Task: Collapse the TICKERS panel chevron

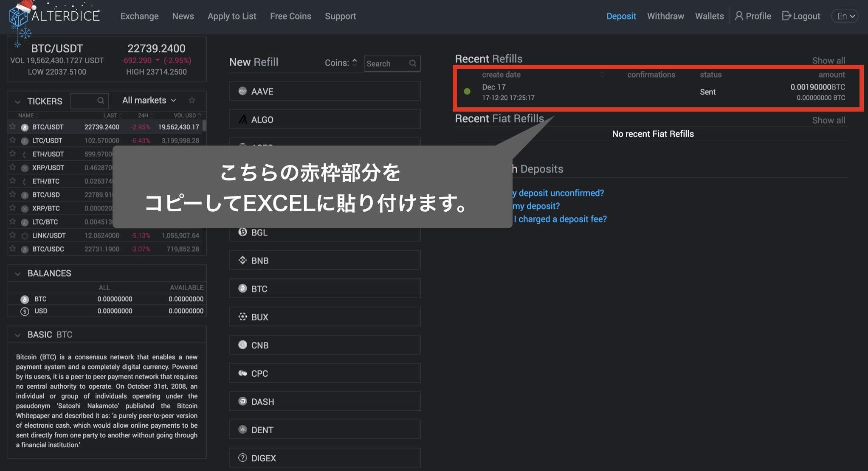Action: click(x=17, y=101)
